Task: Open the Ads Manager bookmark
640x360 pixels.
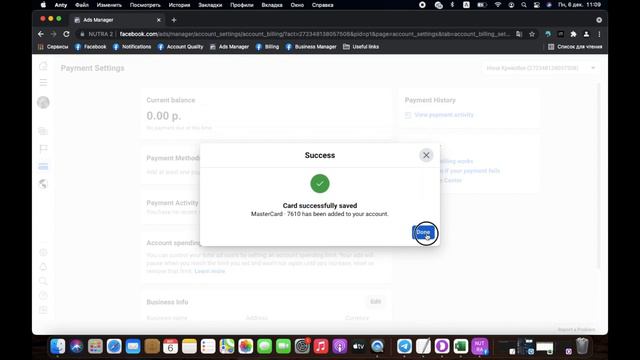Action: pos(229,47)
